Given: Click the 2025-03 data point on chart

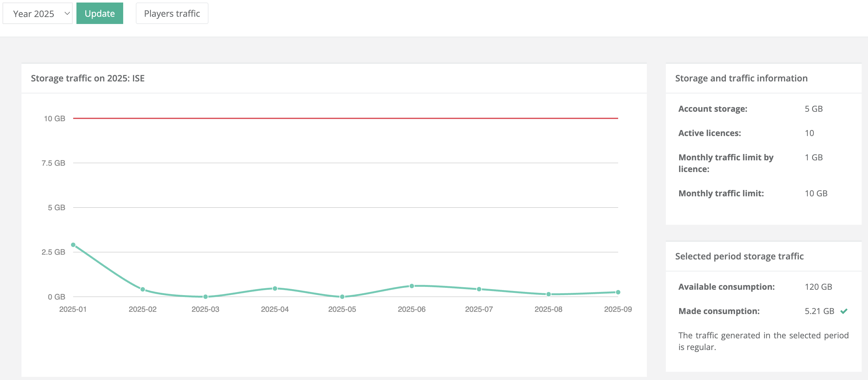Looking at the screenshot, I should (205, 297).
